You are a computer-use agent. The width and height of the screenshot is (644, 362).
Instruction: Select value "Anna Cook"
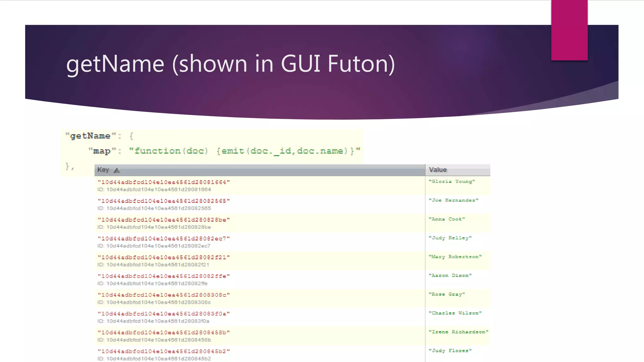click(x=447, y=219)
